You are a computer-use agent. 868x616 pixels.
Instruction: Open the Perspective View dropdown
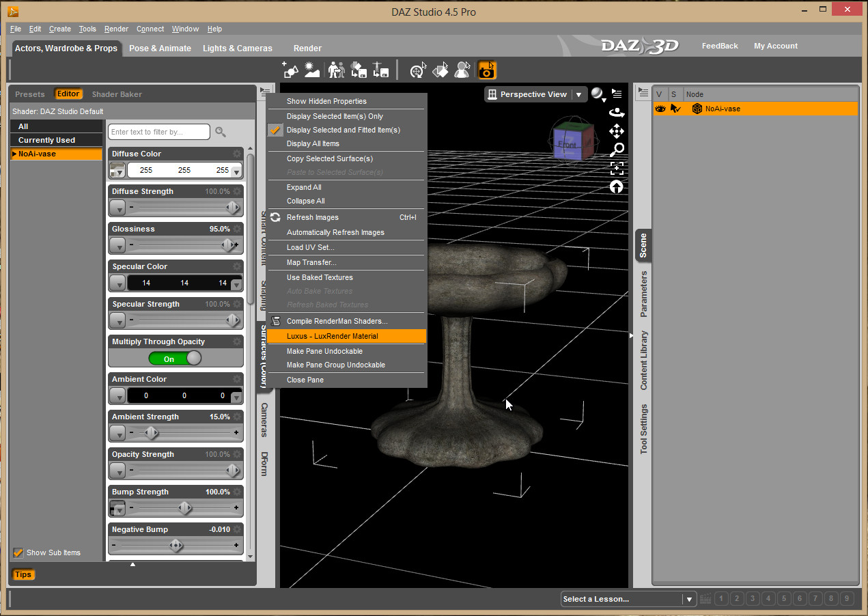pyautogui.click(x=578, y=94)
